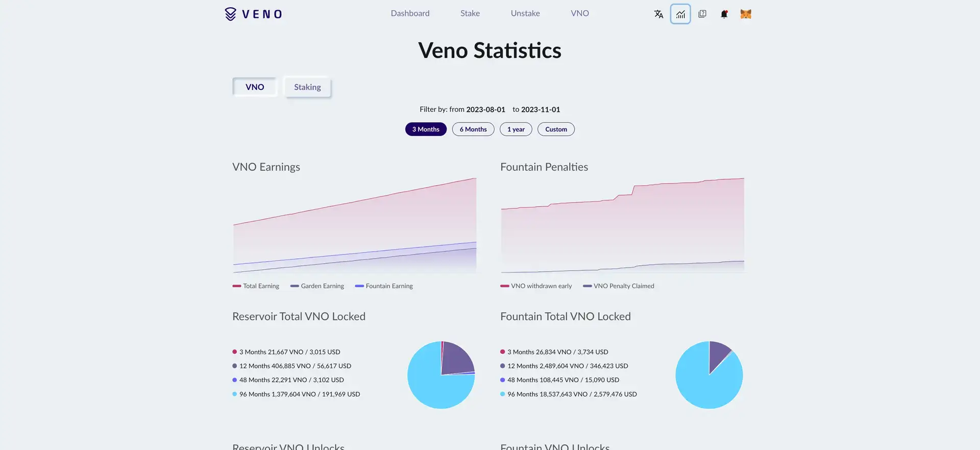Click the MetaMask fox wallet icon
Viewport: 980px width, 450px height.
(746, 14)
